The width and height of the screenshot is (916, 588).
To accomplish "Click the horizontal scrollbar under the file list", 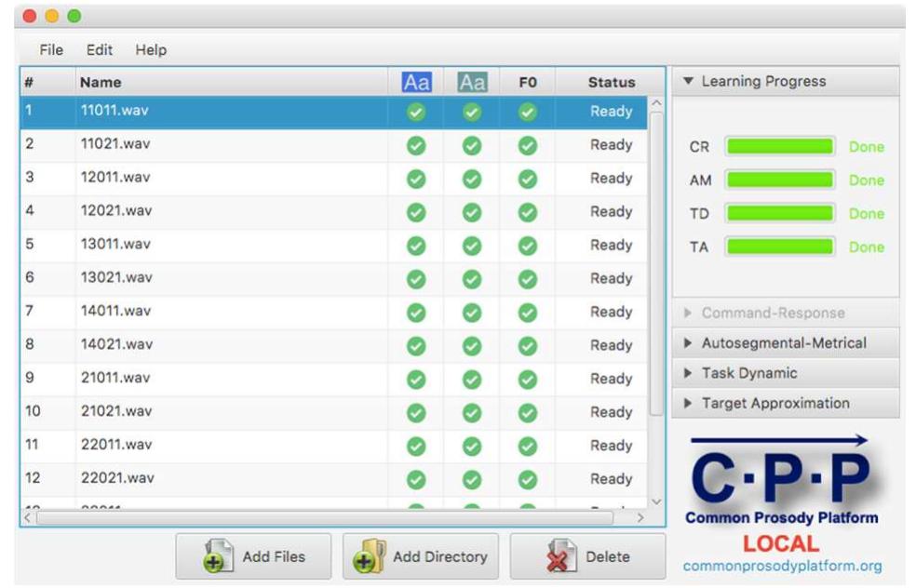I will tap(325, 518).
